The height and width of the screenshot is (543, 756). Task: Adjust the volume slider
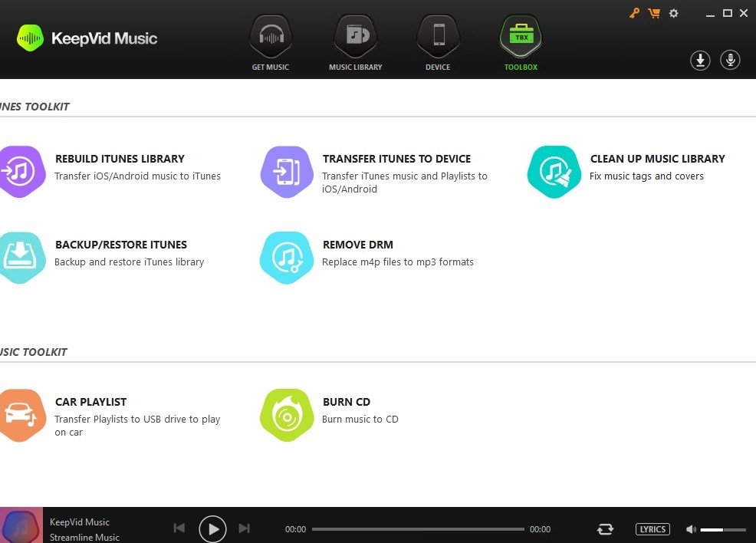(723, 529)
